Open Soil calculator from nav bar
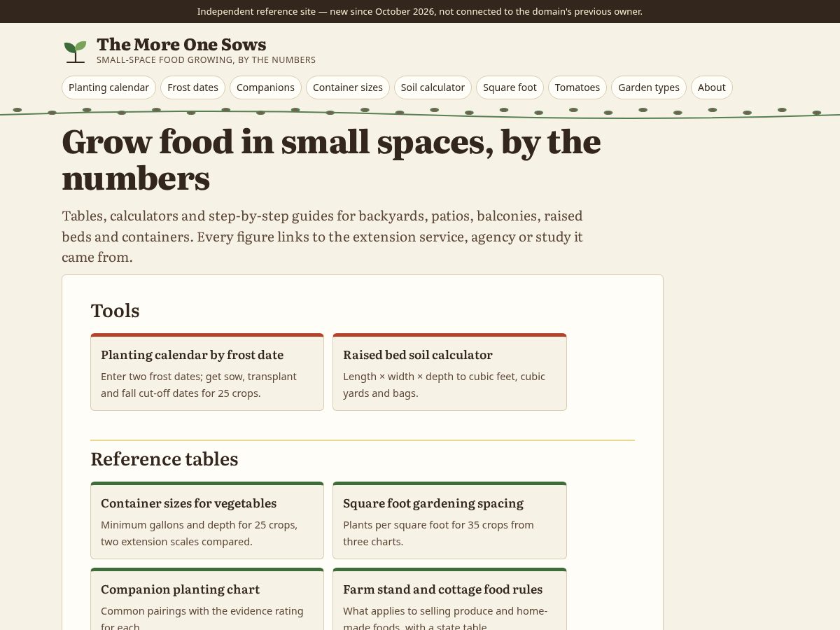The width and height of the screenshot is (840, 630). coord(433,87)
